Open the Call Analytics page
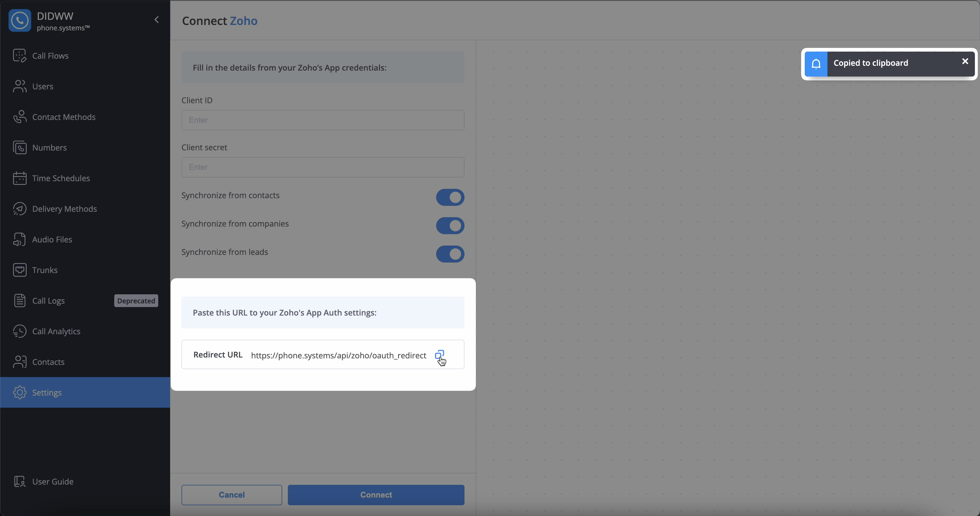This screenshot has width=980, height=516. 85,331
